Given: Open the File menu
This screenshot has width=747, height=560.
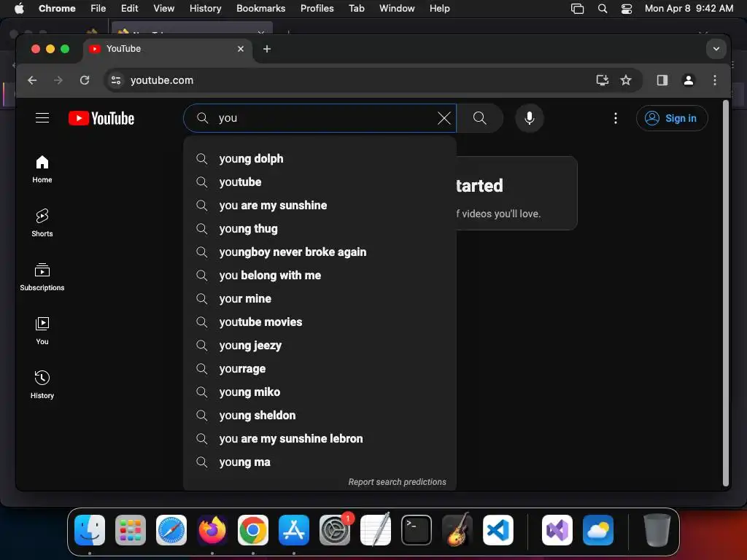Looking at the screenshot, I should pos(98,8).
